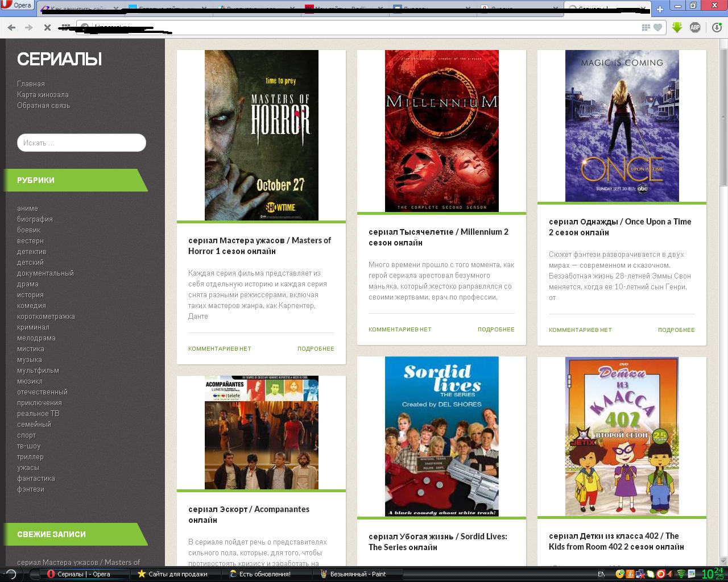Click the СЕРИАЛЫ site title
This screenshot has height=582, width=728.
[59, 59]
